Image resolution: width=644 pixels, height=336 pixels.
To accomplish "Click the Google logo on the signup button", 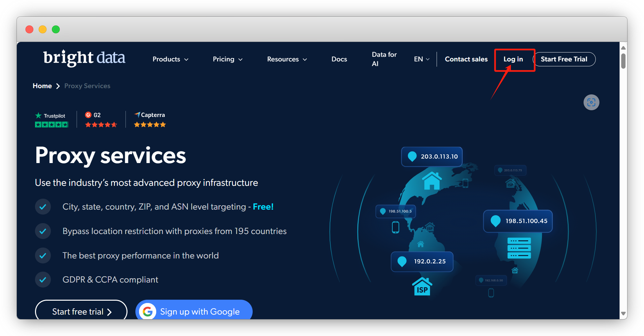I will [x=148, y=311].
